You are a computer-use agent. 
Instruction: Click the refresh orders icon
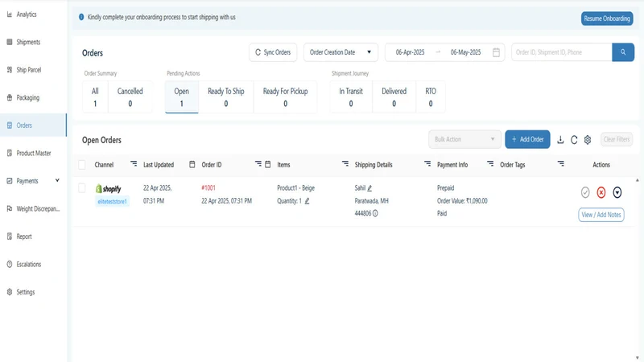(x=574, y=139)
